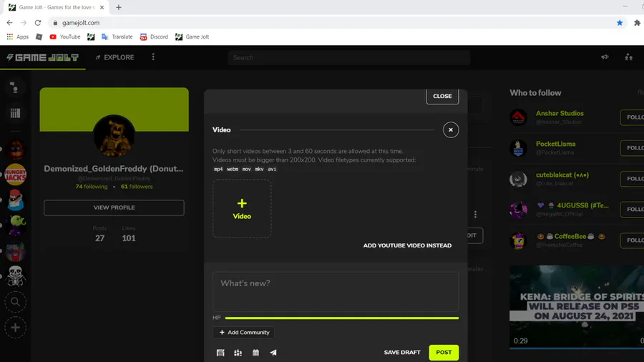Open PocketLlama in Who to follow
The height and width of the screenshot is (362, 644).
pyautogui.click(x=555, y=144)
